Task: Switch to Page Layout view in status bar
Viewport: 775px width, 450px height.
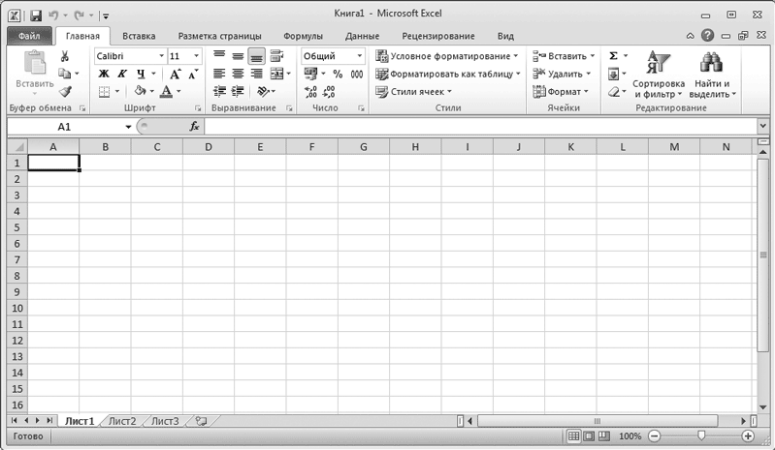Action: tap(589, 436)
